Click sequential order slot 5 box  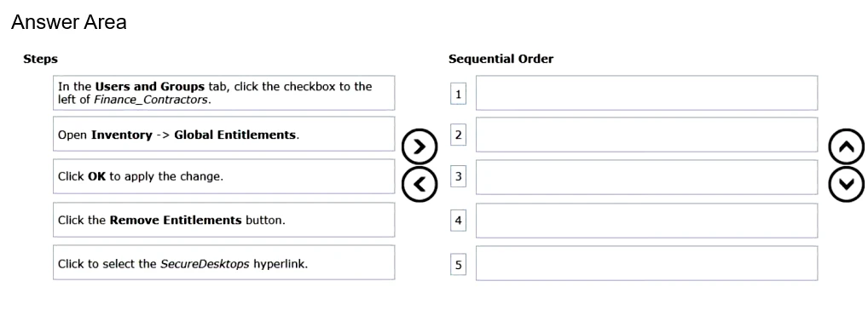(646, 263)
